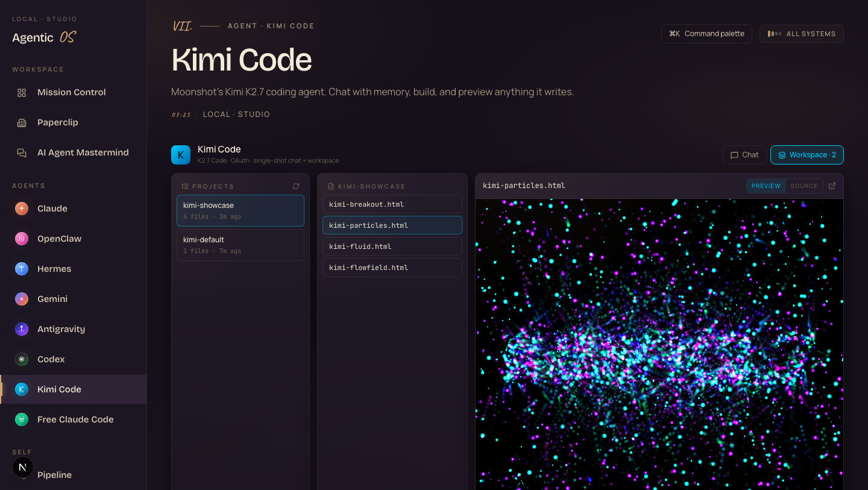
Task: Click the Kimi Code K logo tile
Action: coord(181,155)
